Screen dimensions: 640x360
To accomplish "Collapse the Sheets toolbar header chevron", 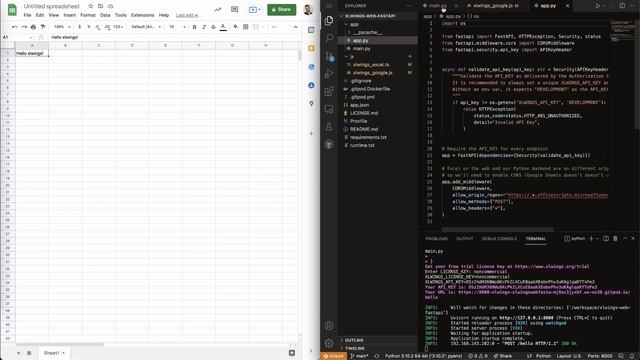I will 295,27.
